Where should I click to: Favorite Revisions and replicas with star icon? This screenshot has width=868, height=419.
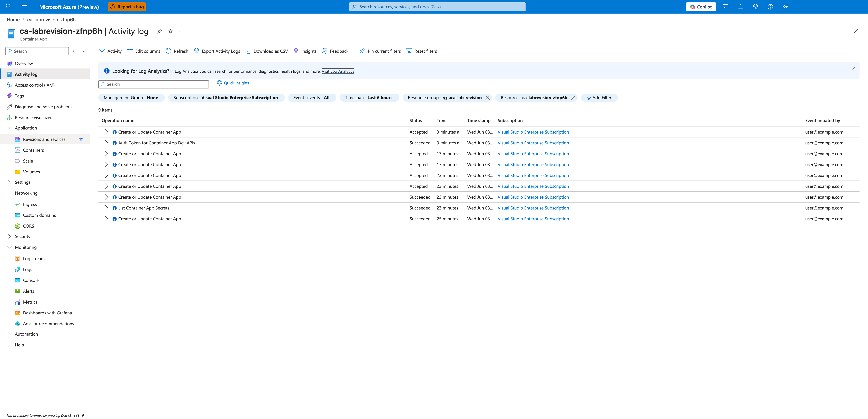pyautogui.click(x=81, y=139)
